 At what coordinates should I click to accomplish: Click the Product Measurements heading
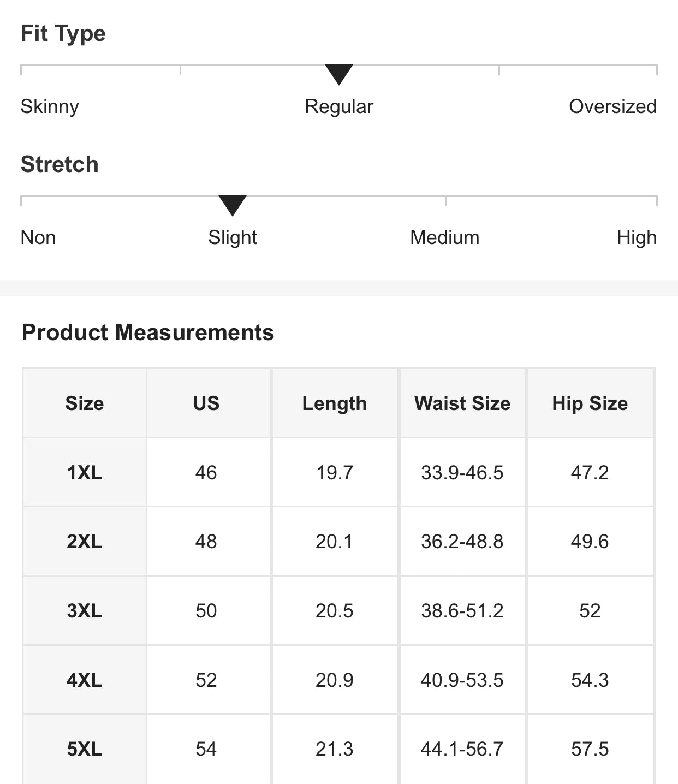coord(148,332)
